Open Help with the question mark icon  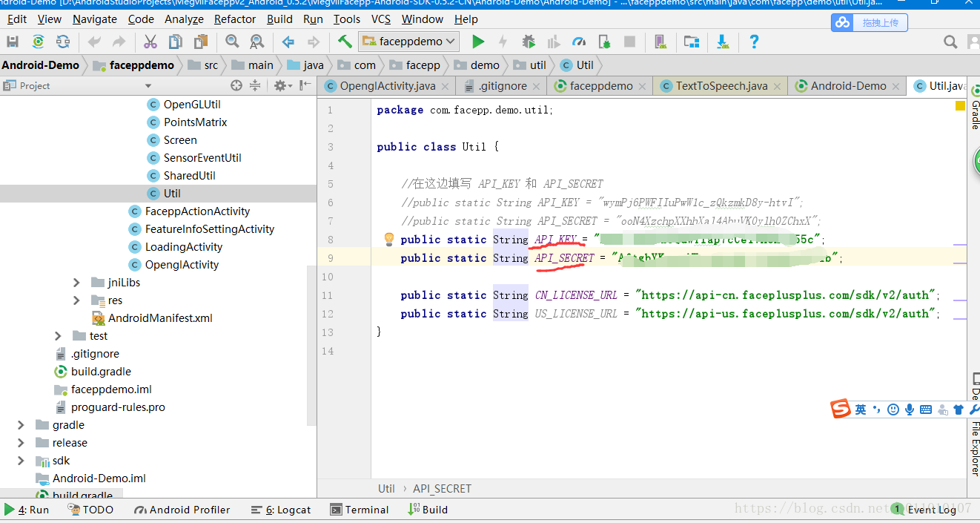click(754, 42)
